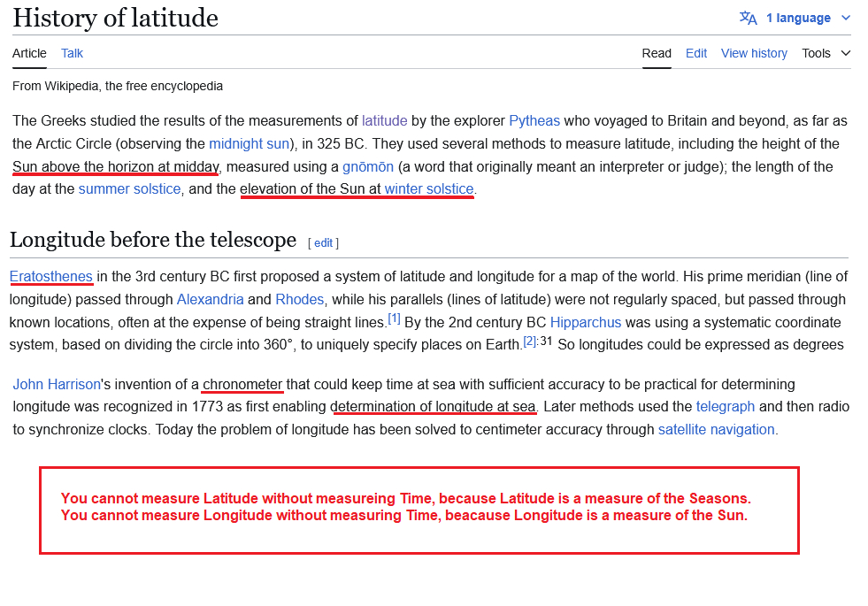868x606 pixels.
Task: Click the language translation icon
Action: pos(748,18)
